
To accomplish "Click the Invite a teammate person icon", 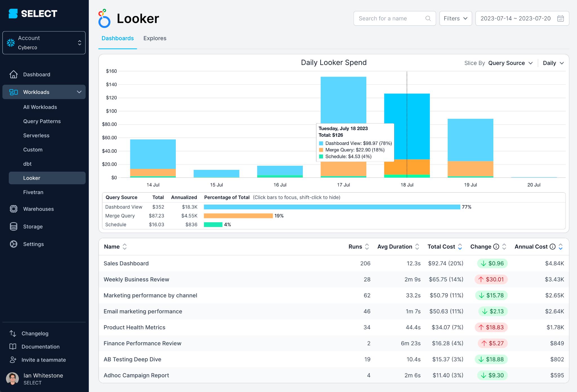I will coord(13,360).
